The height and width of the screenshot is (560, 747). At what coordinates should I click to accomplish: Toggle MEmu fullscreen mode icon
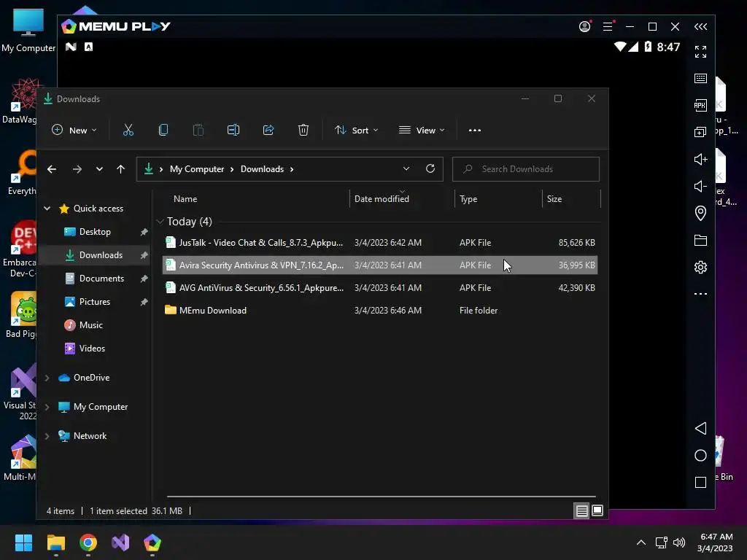click(x=700, y=52)
